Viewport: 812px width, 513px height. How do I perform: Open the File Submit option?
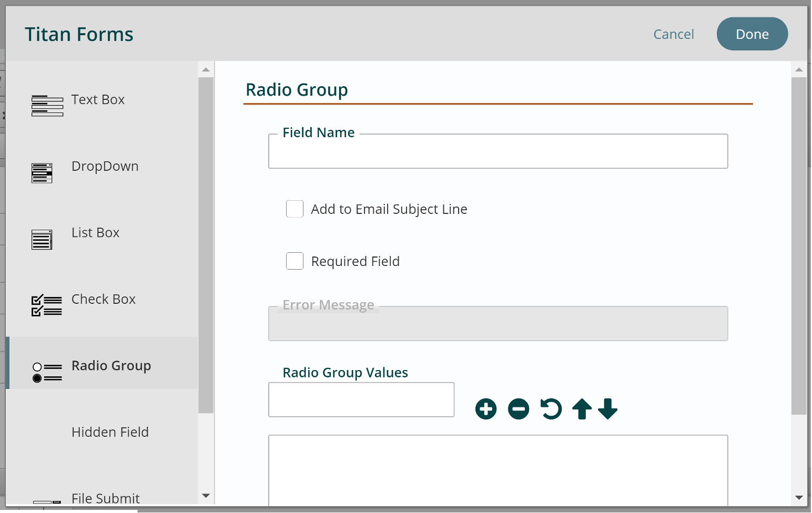pos(105,498)
